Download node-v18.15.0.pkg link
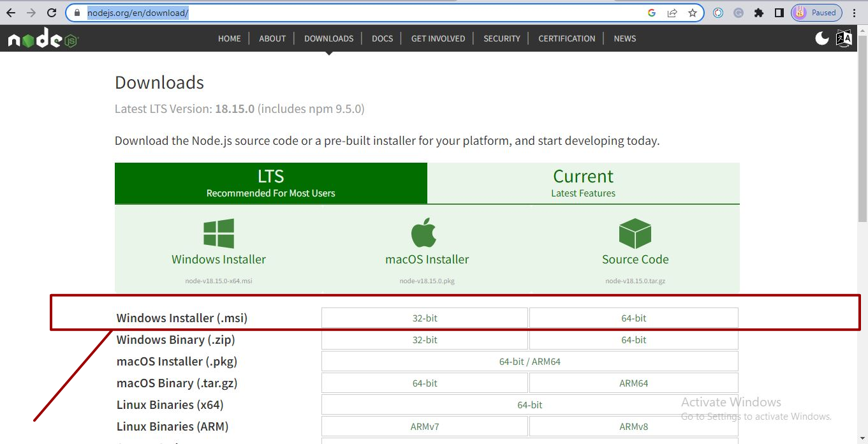Screen dimensions: 868x444 point(427,281)
